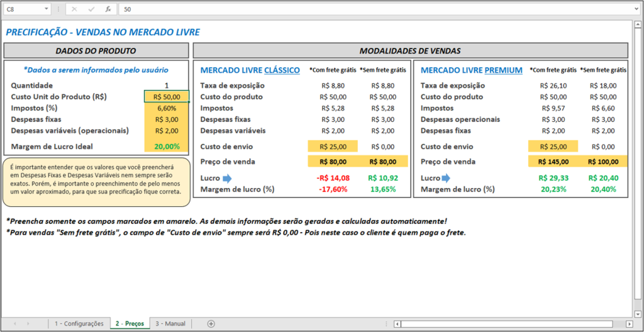Click the Despesas operacionais label in Premium
The image size is (644, 332).
pos(460,119)
